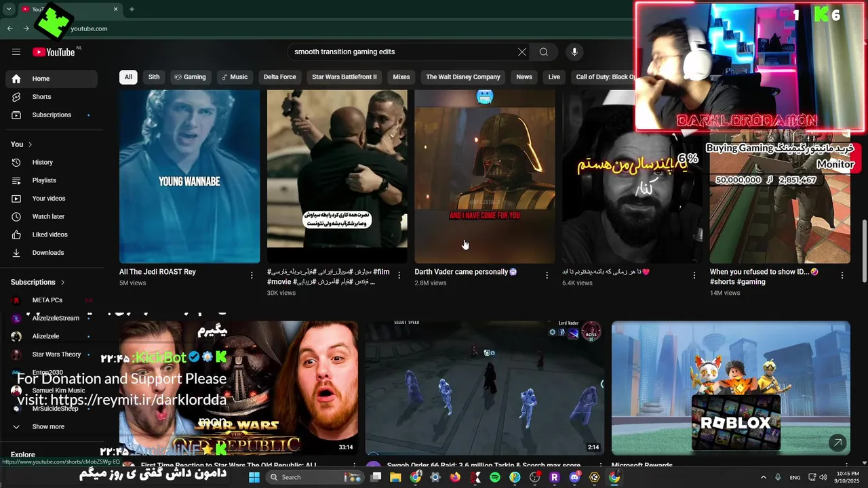Image resolution: width=868 pixels, height=488 pixels.
Task: Open Task View from the taskbar
Action: [x=376, y=477]
